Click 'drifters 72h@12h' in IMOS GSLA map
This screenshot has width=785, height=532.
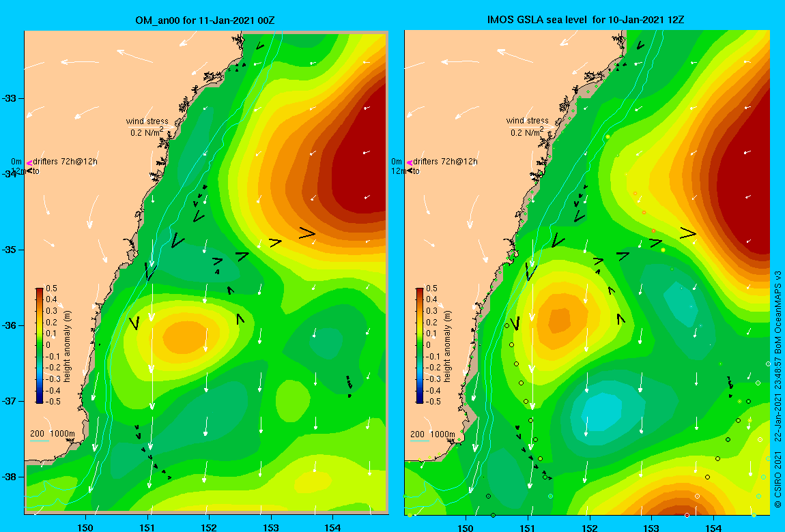click(x=445, y=162)
